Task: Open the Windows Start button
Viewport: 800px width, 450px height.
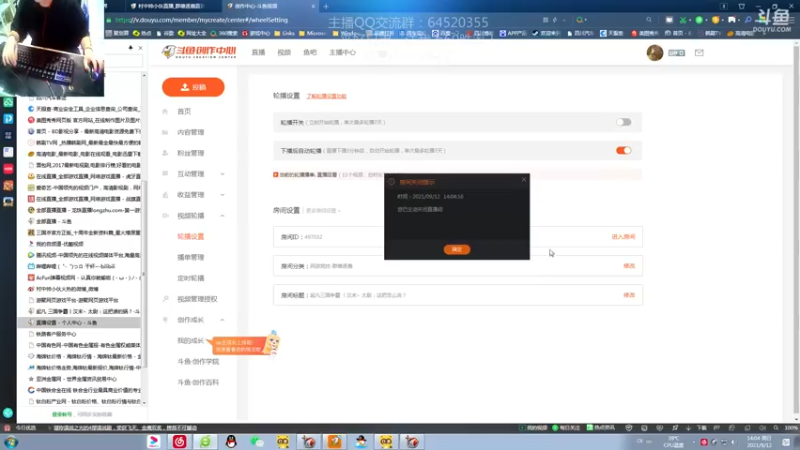Action: (x=11, y=442)
